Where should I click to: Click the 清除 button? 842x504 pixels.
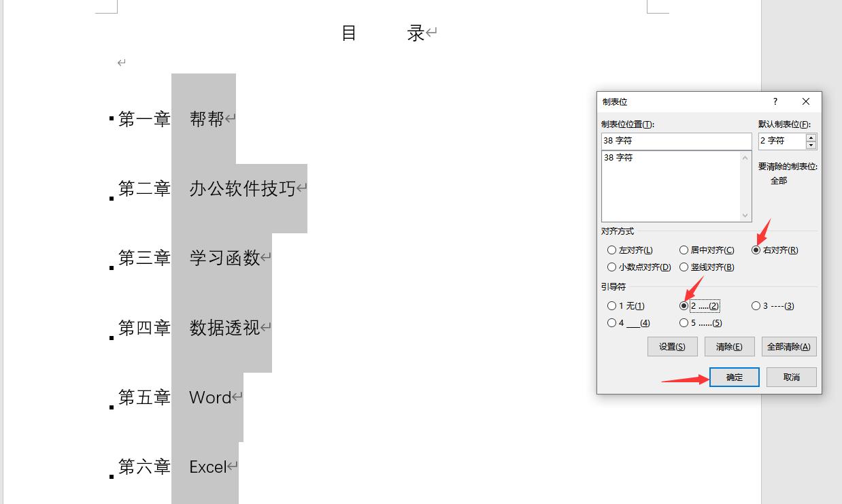click(729, 346)
